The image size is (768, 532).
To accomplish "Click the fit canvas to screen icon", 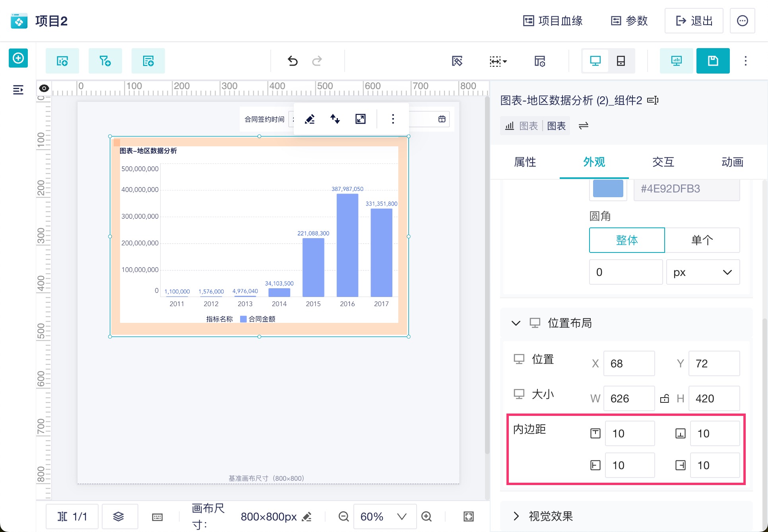I will (x=469, y=516).
